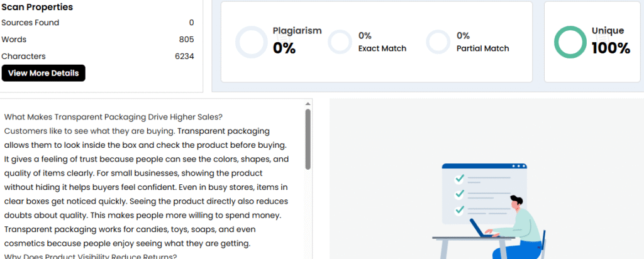
Task: Click the middle checkmark in the illustration
Action: coord(460,194)
